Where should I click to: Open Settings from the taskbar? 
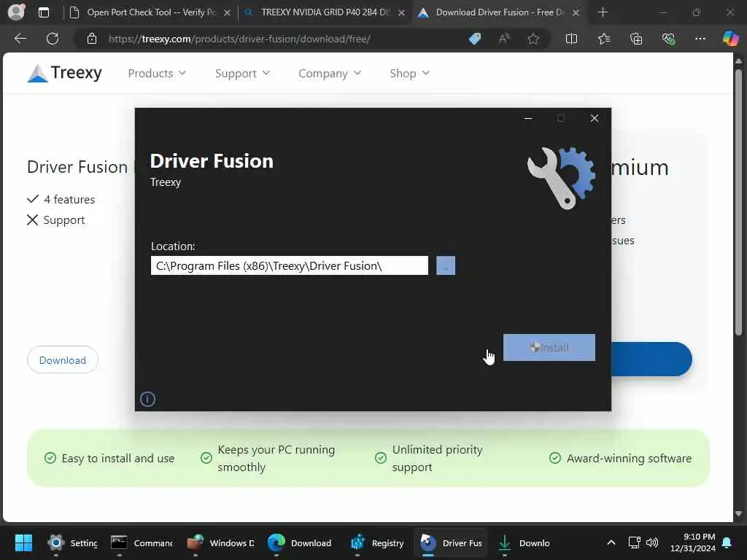[72, 542]
